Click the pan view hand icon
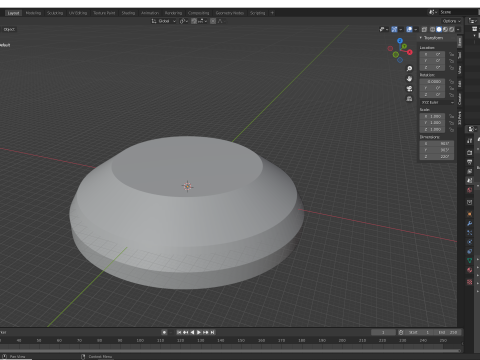The image size is (480, 360). click(x=409, y=79)
